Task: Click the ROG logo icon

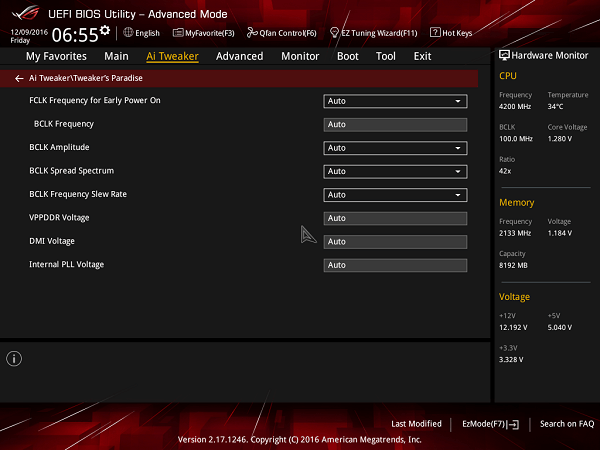Action: pos(25,13)
